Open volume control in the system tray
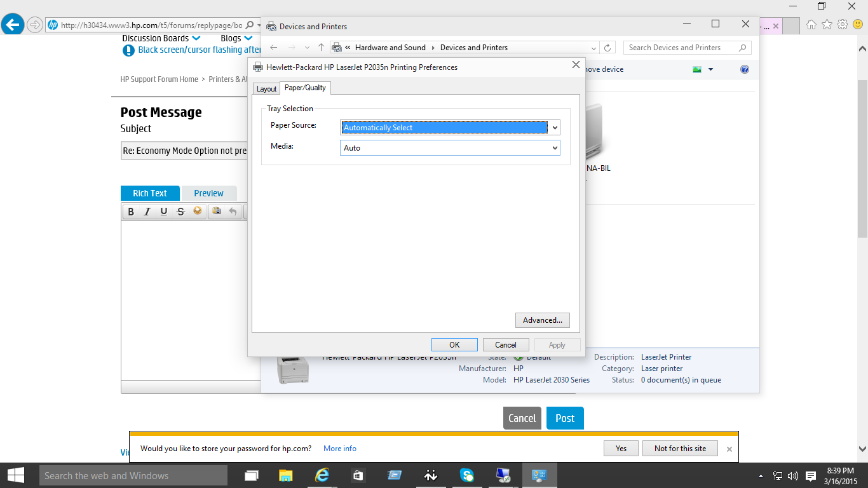 coord(793,475)
